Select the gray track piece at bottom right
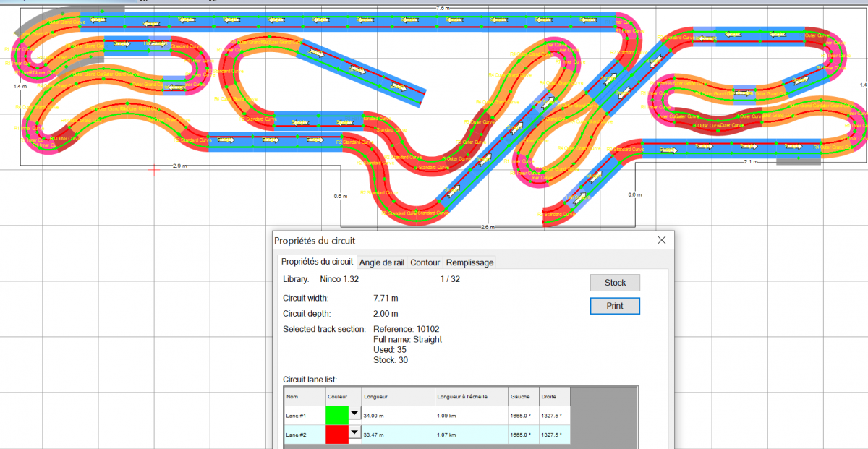868x449 pixels. pyautogui.click(x=799, y=161)
